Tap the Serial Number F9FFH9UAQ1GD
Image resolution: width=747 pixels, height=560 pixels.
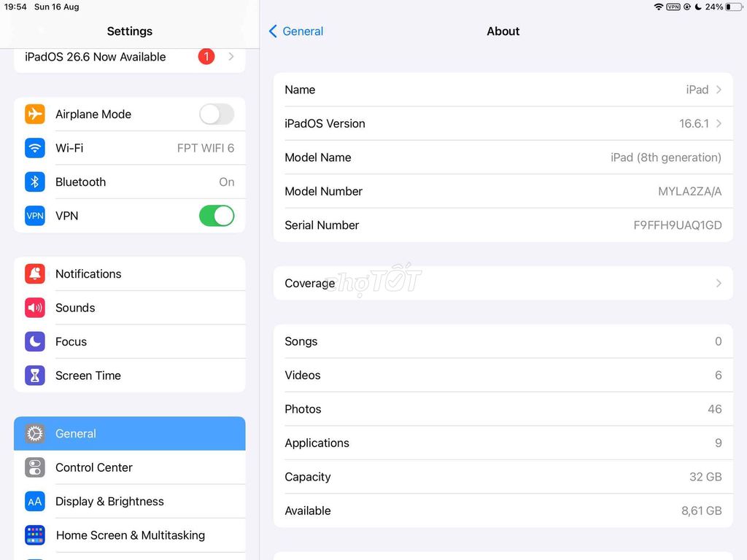pyautogui.click(x=678, y=225)
